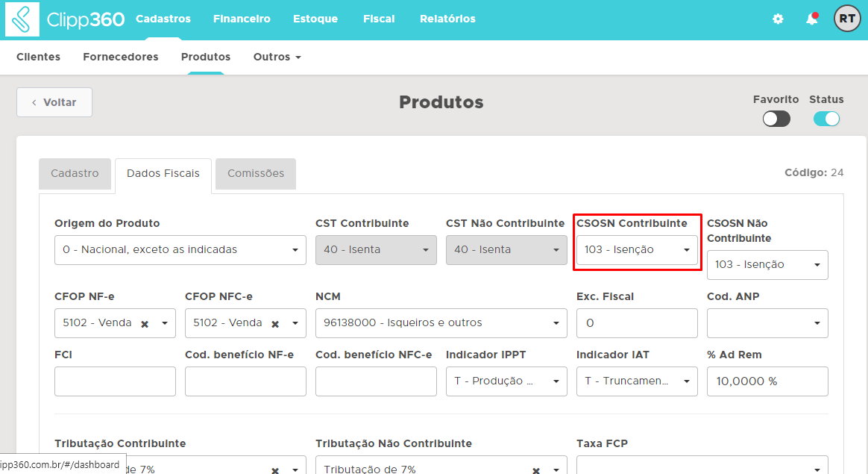The width and height of the screenshot is (868, 474).
Task: Clear the CFOP NFC-e selection
Action: click(x=275, y=324)
